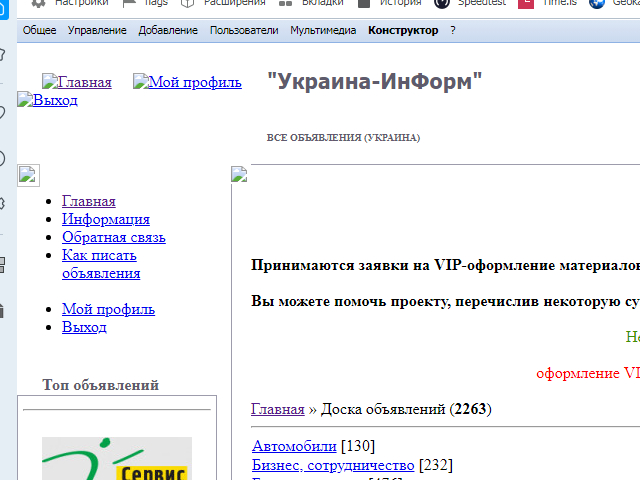This screenshot has width=640, height=480.
Task: Click broken image icon at content area top-left
Action: point(239,174)
